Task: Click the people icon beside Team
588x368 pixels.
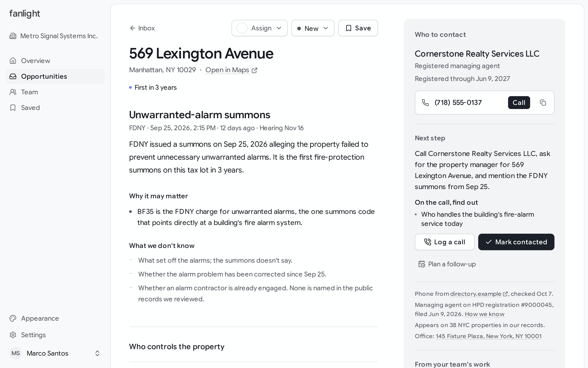Action: (13, 92)
